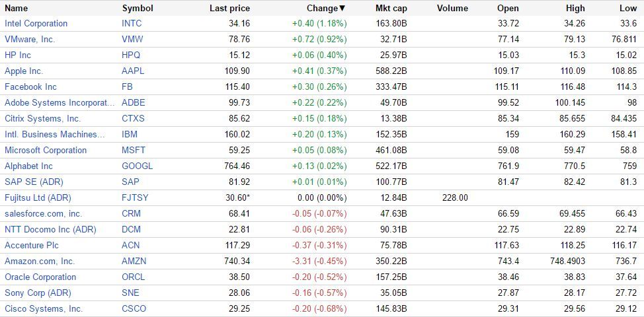Image resolution: width=644 pixels, height=317 pixels.
Task: Open Citrix Systems, Inc. link
Action: click(42, 118)
